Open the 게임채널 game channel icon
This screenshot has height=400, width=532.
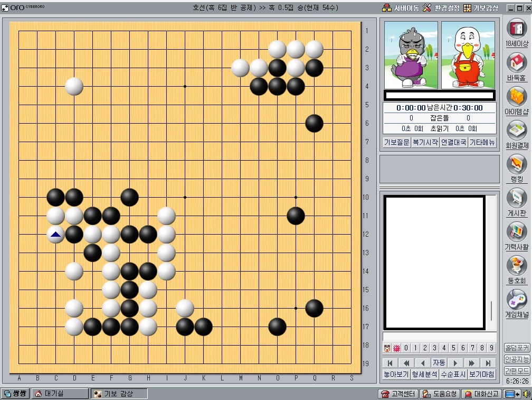tap(517, 304)
